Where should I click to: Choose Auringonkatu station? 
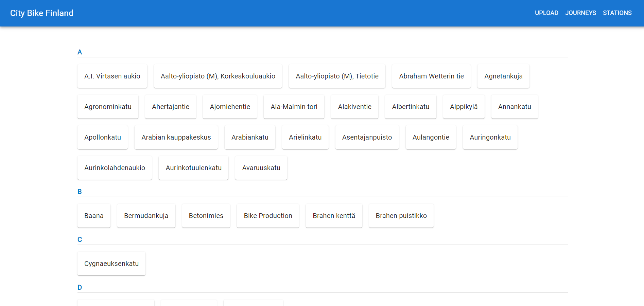click(490, 137)
